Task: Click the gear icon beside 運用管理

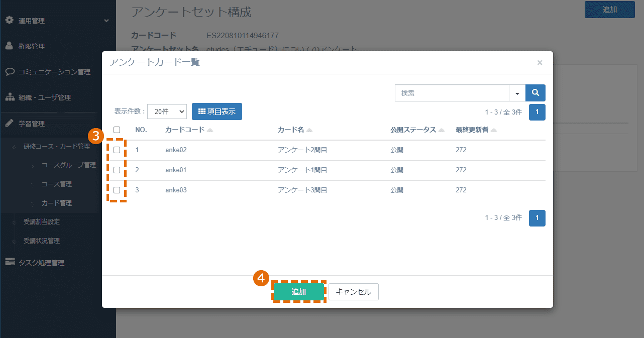Action: click(9, 21)
